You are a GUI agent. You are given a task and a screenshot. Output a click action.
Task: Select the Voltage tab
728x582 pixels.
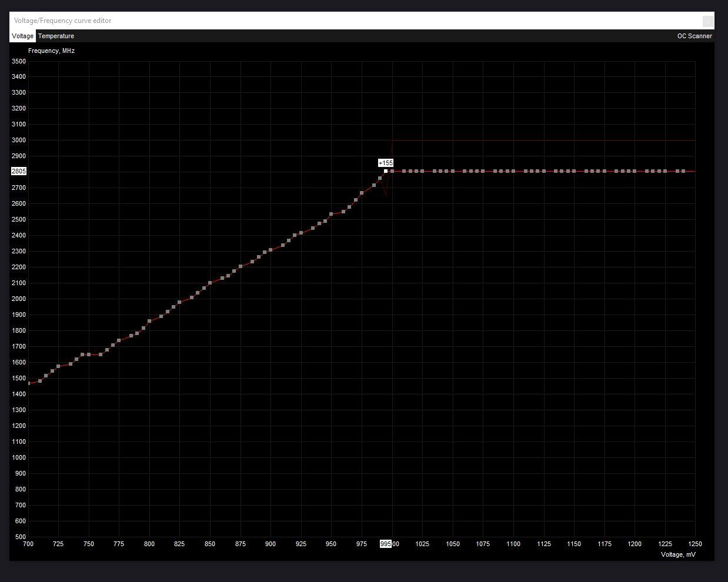[x=22, y=36]
